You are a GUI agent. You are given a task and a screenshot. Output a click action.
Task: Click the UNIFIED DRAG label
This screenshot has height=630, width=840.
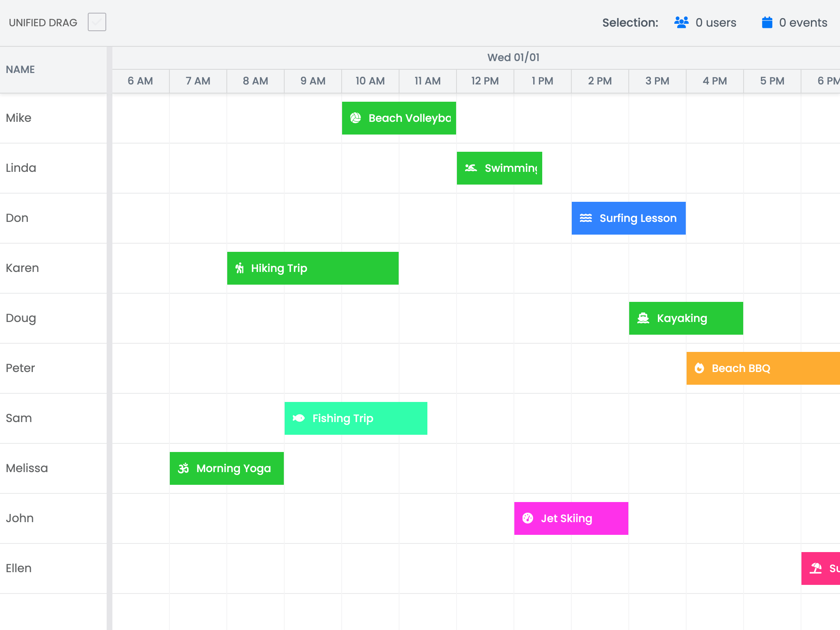tap(43, 23)
